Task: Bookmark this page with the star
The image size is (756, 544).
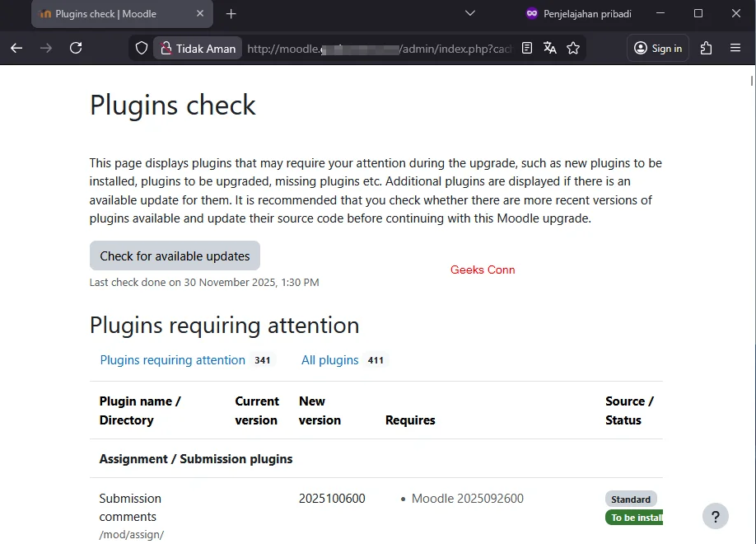Action: point(573,48)
